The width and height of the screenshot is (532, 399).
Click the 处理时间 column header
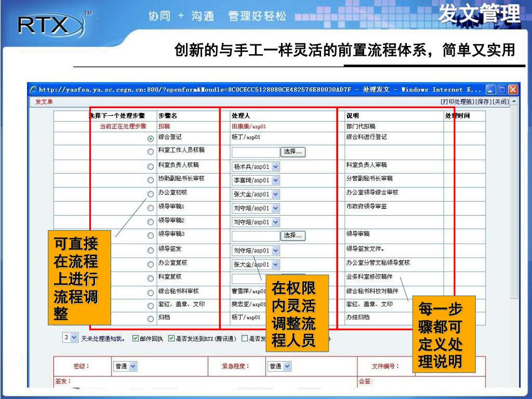click(457, 116)
